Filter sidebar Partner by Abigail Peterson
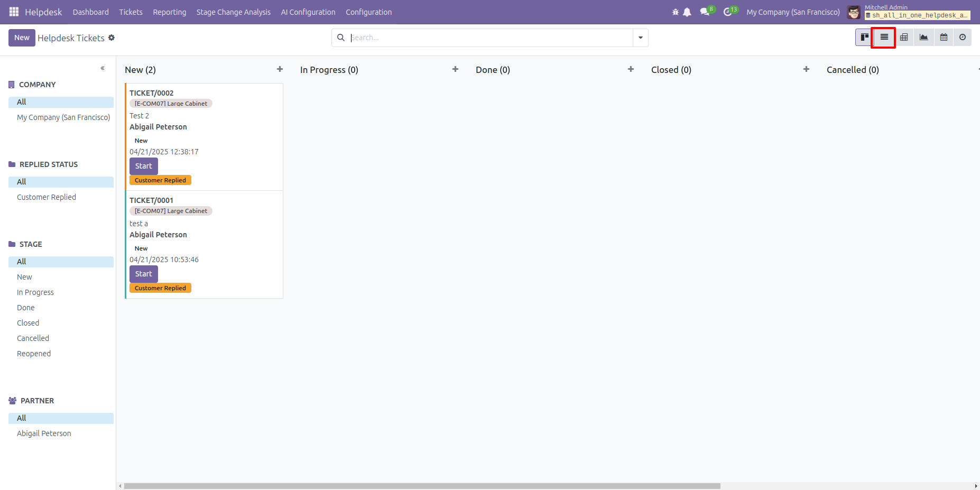The height and width of the screenshot is (490, 980). point(44,433)
